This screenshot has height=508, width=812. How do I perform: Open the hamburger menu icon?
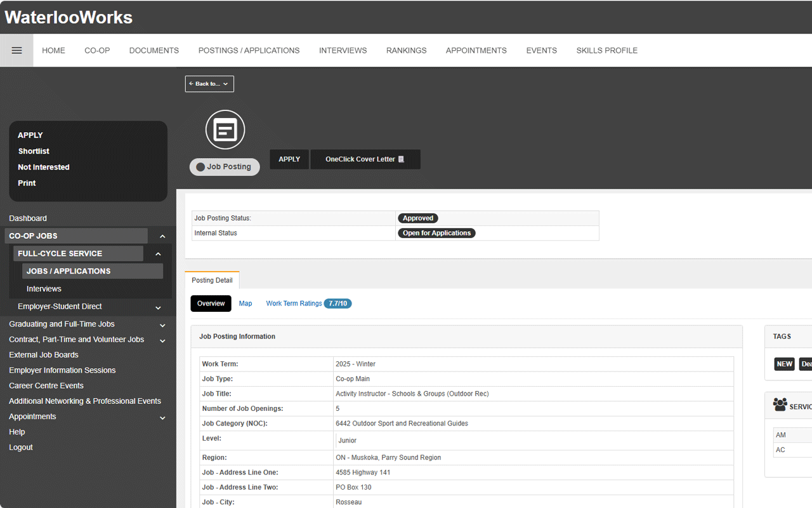[x=16, y=50]
